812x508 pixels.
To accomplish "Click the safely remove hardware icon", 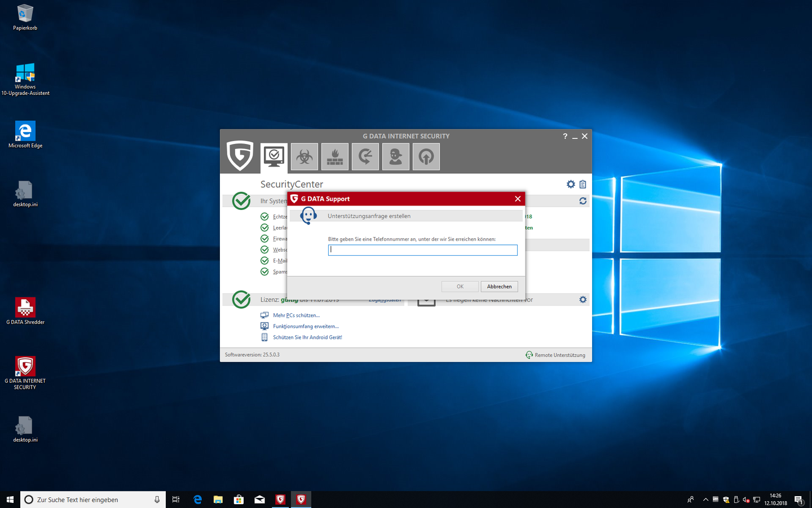I will click(x=736, y=500).
